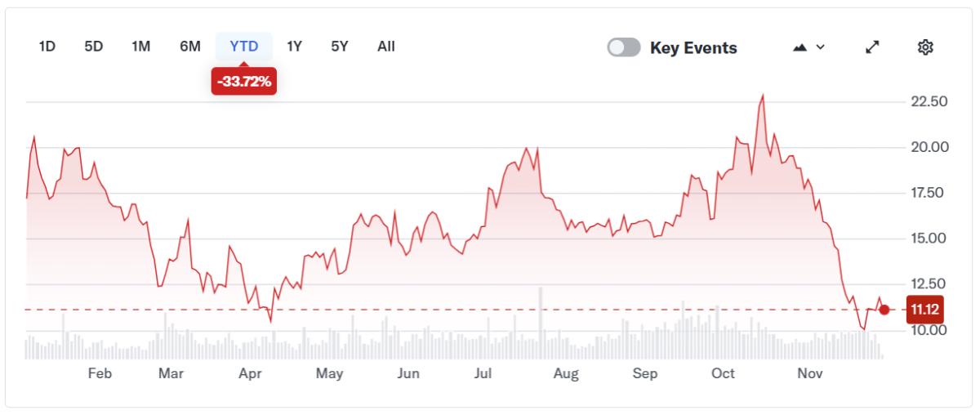The image size is (980, 415).
Task: Expand chart to full screen
Action: pyautogui.click(x=873, y=48)
